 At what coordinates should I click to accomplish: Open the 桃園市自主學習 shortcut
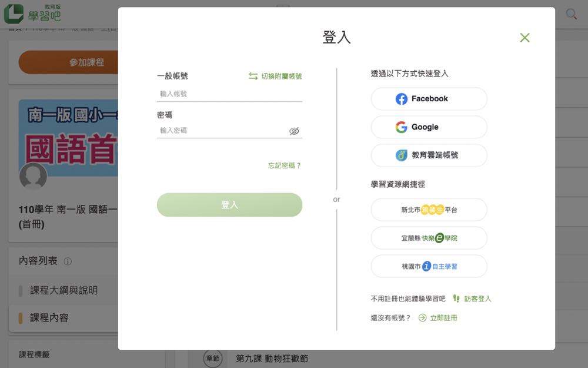[x=429, y=266]
